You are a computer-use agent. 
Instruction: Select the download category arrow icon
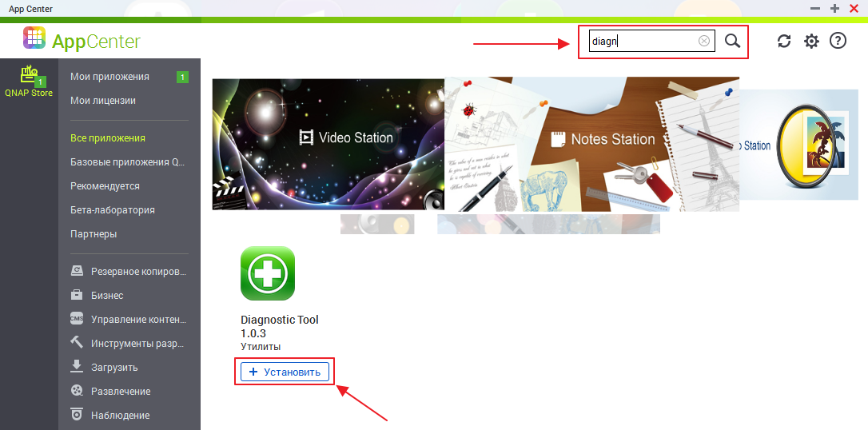click(x=77, y=366)
